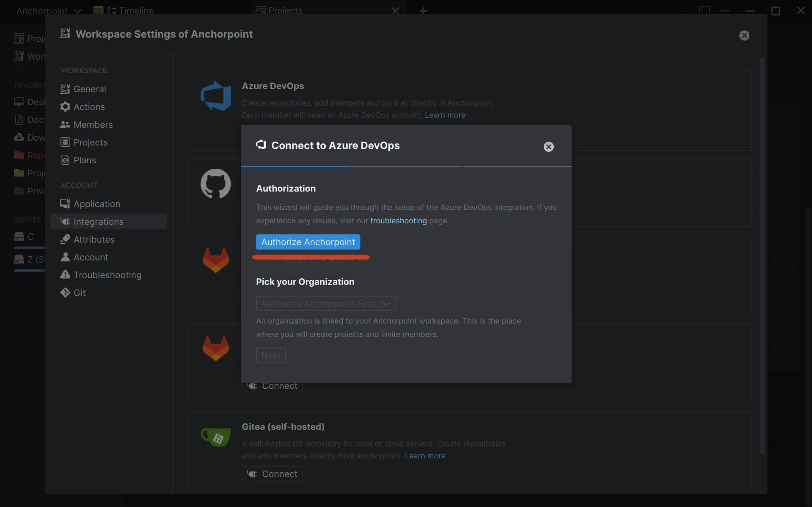Select the second wizard step bar
The height and width of the screenshot is (507, 812).
[x=406, y=166]
